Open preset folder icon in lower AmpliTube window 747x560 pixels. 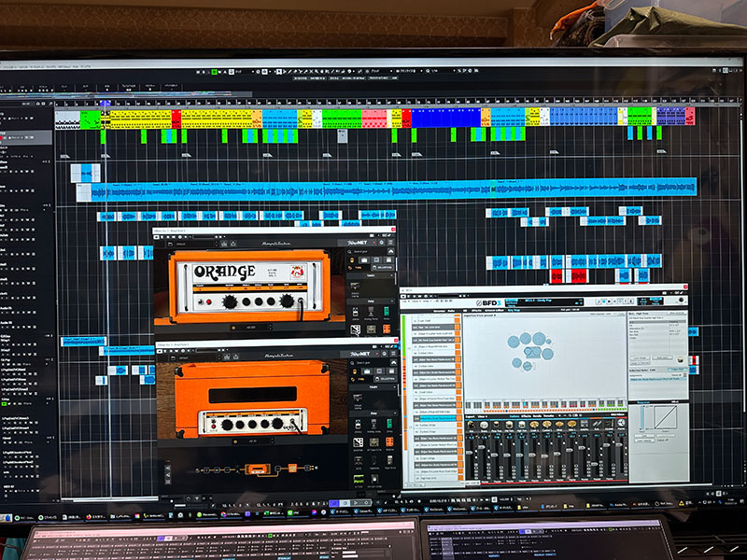(x=173, y=357)
